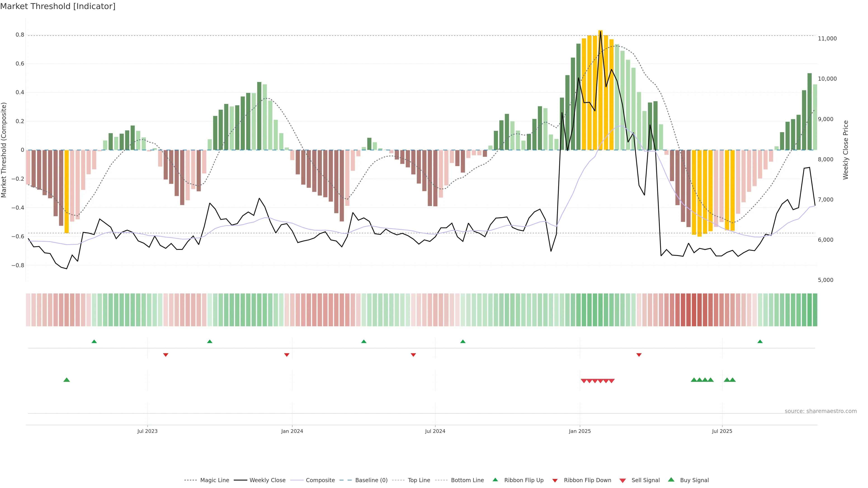The image size is (868, 488).
Task: Click the Market Threshold [Indicator] chart title
Action: [58, 6]
